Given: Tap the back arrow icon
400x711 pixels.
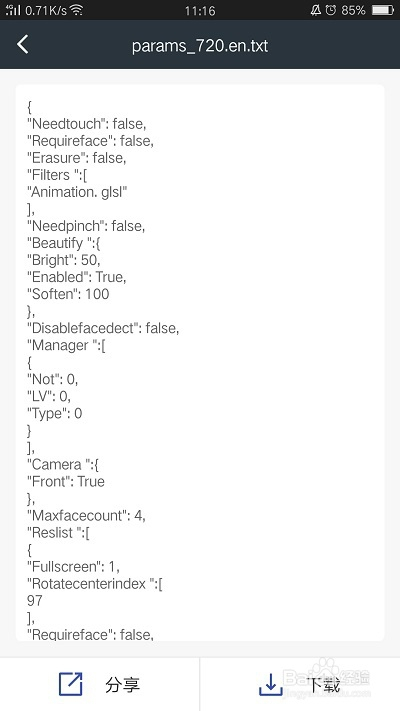Looking at the screenshot, I should coord(23,44).
